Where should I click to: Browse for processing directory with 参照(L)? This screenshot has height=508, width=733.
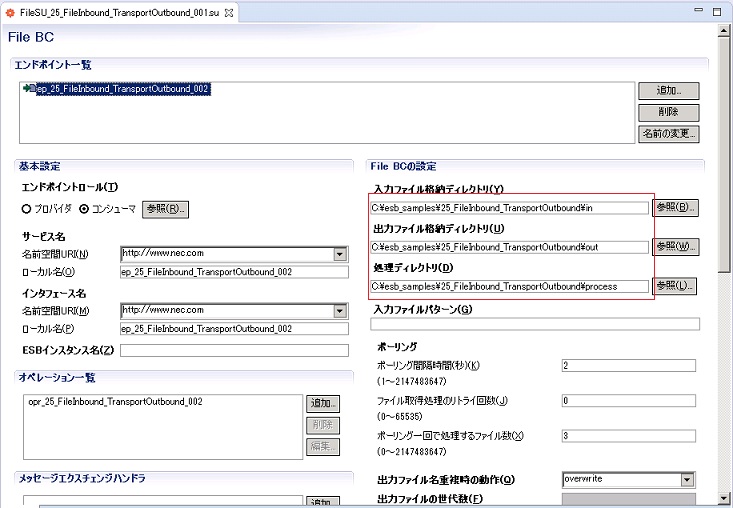coord(675,286)
